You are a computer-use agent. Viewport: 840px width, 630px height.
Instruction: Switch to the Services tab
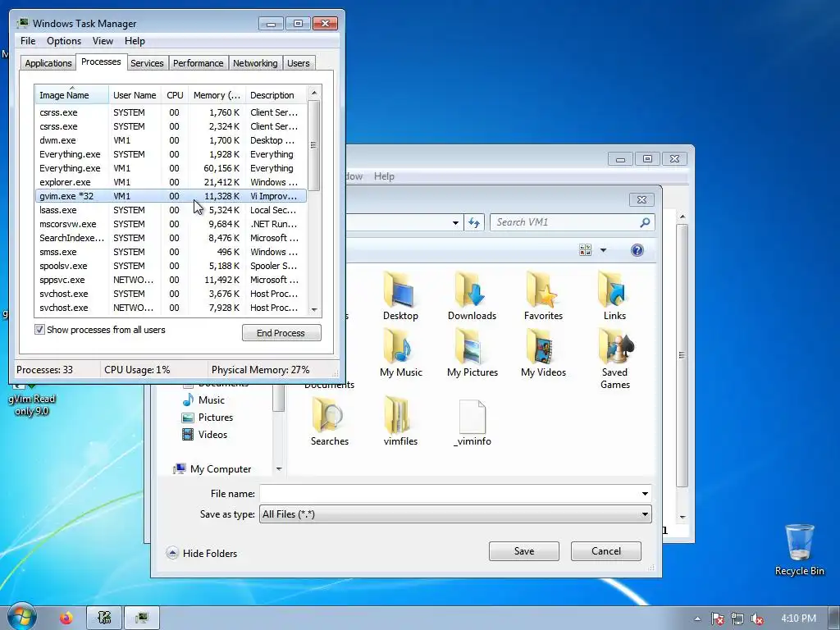click(147, 63)
